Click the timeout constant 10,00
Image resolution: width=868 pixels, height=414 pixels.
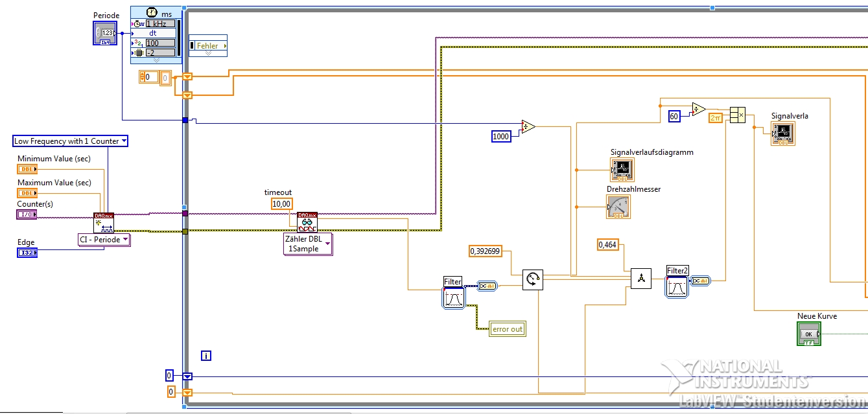[281, 203]
